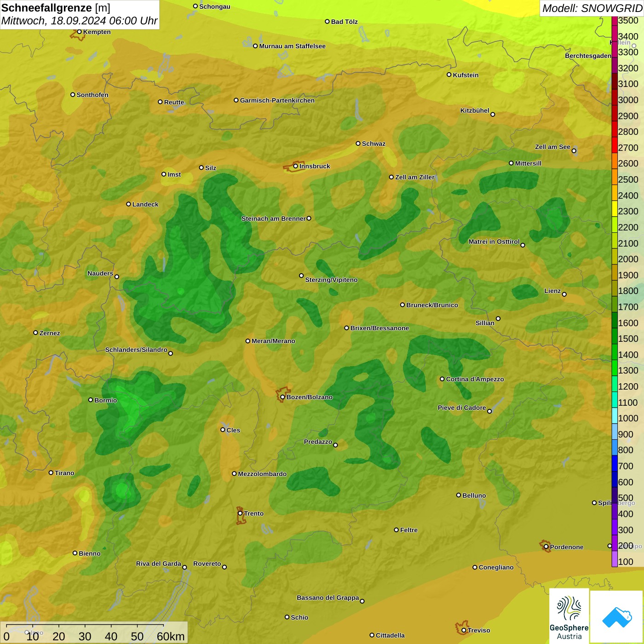
Task: Click the Tirano location marker dot
Action: [51, 472]
